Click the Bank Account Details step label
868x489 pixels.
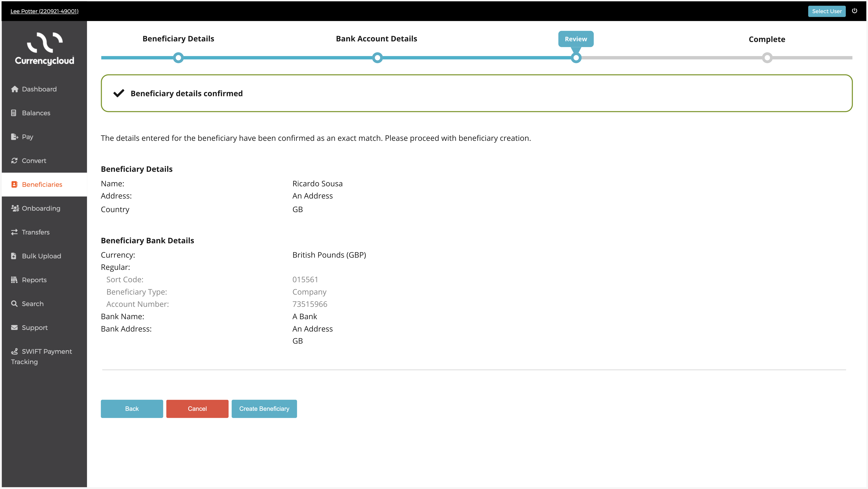point(376,39)
